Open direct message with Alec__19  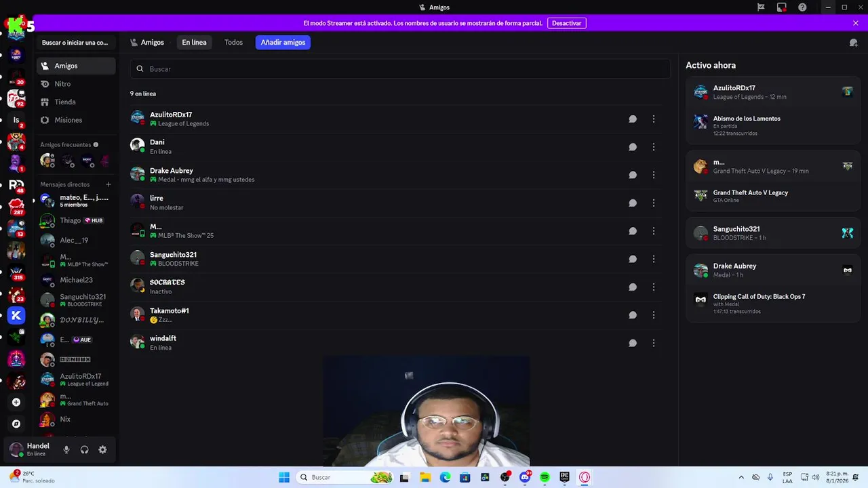(76, 240)
